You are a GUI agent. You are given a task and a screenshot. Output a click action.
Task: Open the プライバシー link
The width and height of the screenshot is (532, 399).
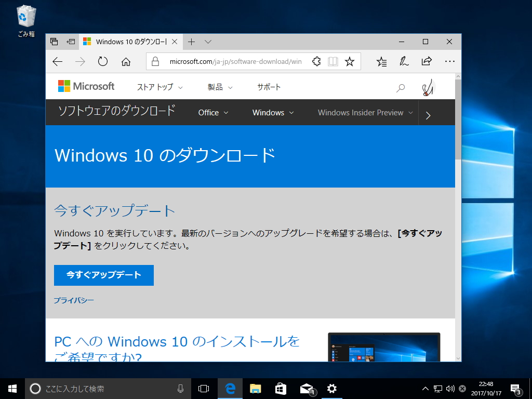pos(74,300)
